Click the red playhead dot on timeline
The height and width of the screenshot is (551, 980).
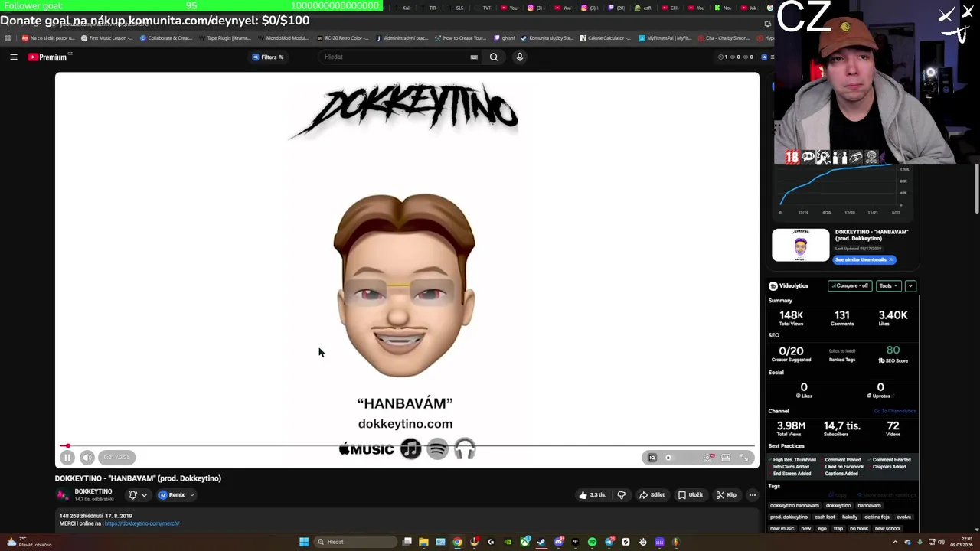coord(67,445)
